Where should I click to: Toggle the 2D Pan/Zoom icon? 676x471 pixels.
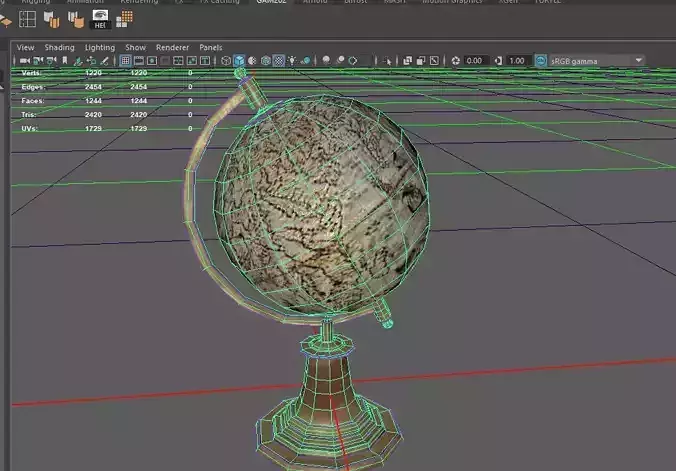click(91, 61)
